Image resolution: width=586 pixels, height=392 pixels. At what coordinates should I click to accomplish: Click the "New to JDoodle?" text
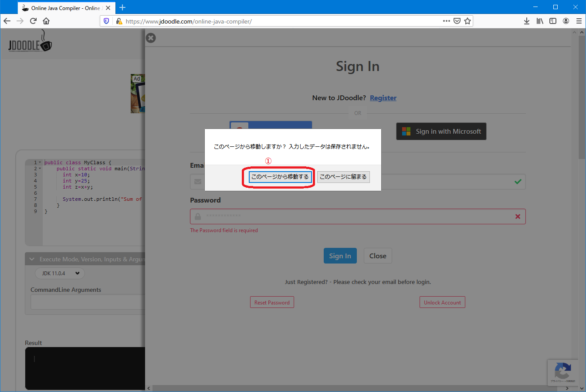click(x=339, y=98)
